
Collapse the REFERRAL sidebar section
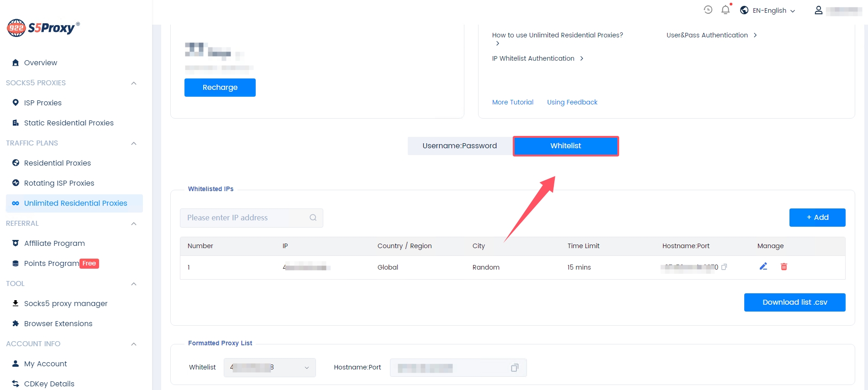tap(134, 224)
